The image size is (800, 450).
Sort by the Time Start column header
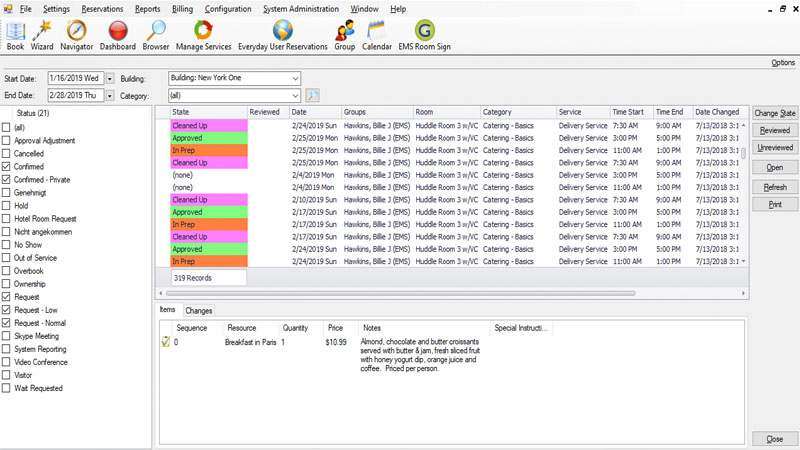click(631, 112)
